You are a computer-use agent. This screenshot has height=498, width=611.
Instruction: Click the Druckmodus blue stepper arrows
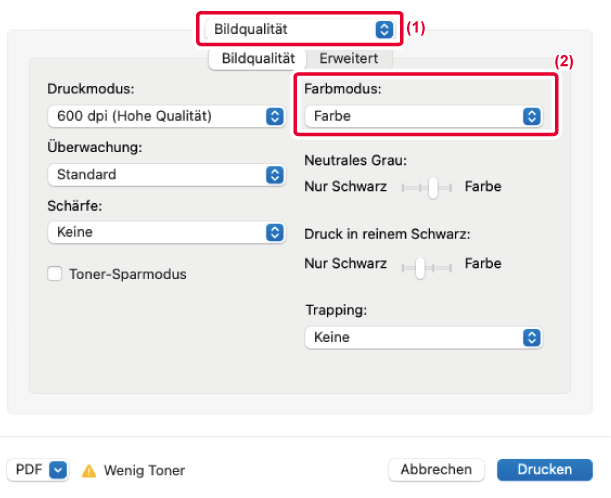[275, 116]
